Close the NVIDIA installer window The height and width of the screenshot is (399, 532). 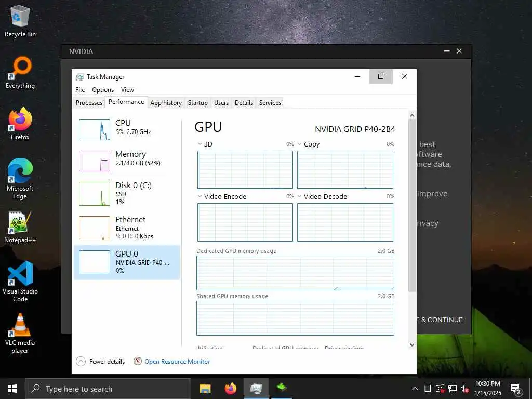459,51
